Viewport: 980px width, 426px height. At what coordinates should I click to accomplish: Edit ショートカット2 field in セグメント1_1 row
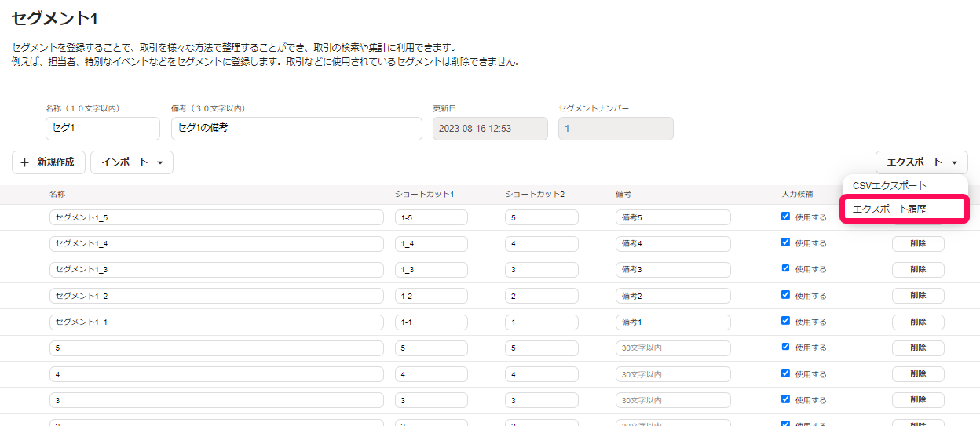tap(542, 322)
